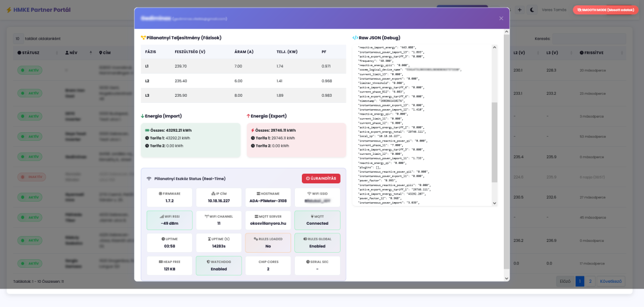Click the WiFi icon beside Pillanatnyi Eszköz Status
Image resolution: width=644 pixels, height=307 pixels.
click(x=149, y=179)
